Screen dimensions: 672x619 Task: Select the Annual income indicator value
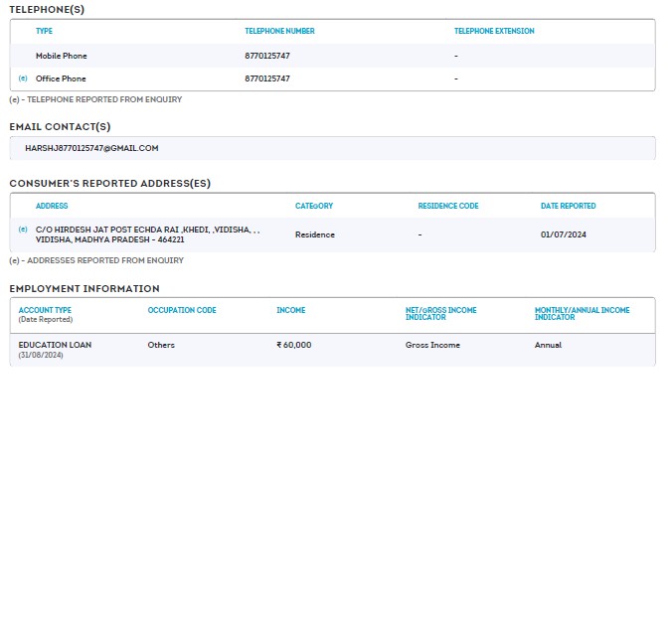548,345
